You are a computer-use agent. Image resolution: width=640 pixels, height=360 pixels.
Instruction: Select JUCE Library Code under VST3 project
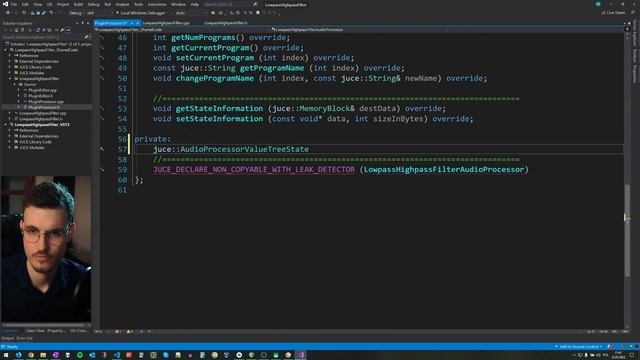35,142
